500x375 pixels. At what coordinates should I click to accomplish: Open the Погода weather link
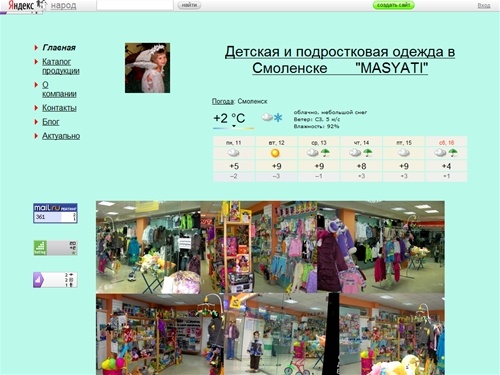(223, 101)
